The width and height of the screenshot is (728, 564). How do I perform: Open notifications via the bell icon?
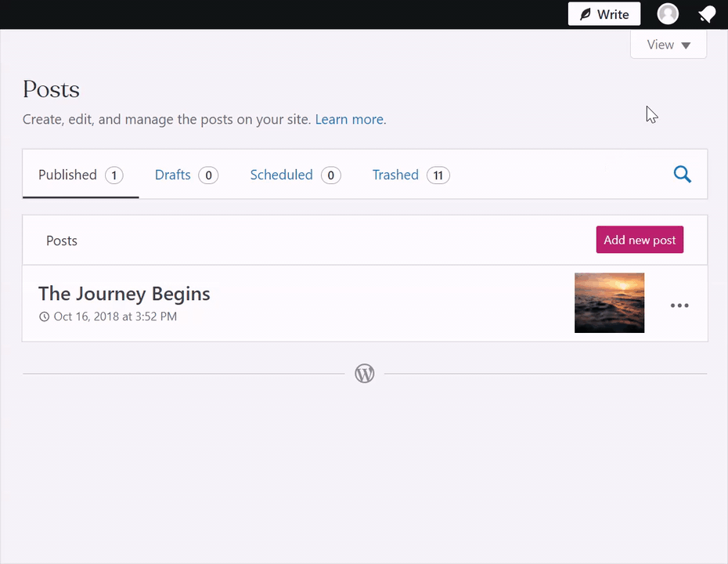(707, 13)
